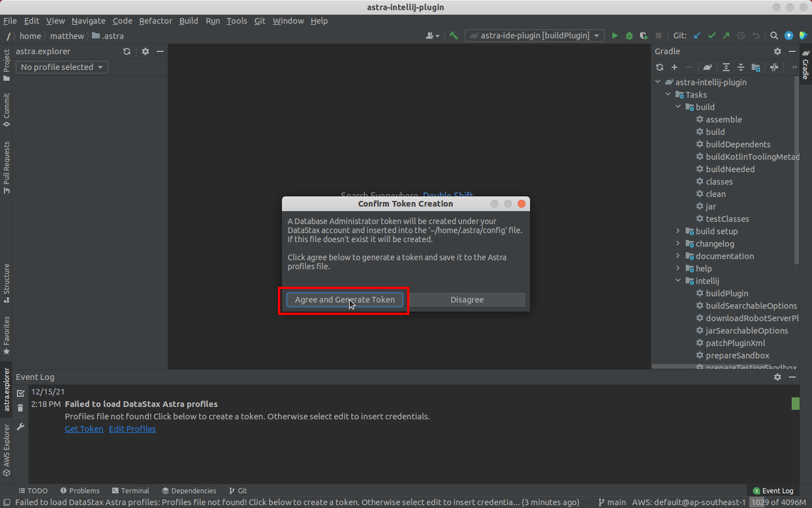
Task: Open the Build menu
Action: point(189,21)
